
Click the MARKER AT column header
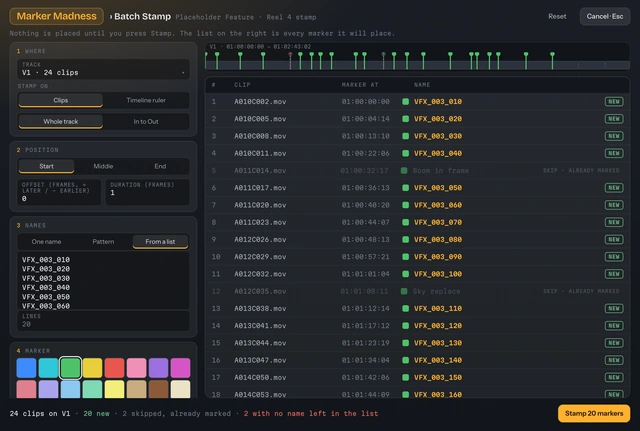[x=360, y=85]
